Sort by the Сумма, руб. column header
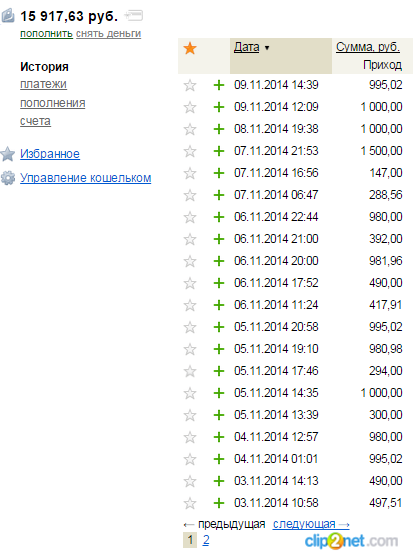The height and width of the screenshot is (552, 413). (x=368, y=47)
